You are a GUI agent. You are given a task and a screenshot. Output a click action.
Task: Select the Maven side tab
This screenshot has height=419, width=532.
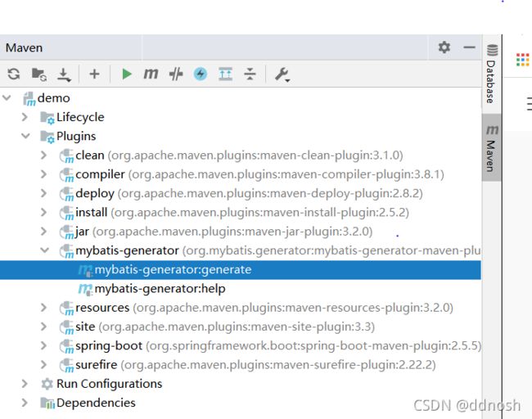pyautogui.click(x=491, y=148)
